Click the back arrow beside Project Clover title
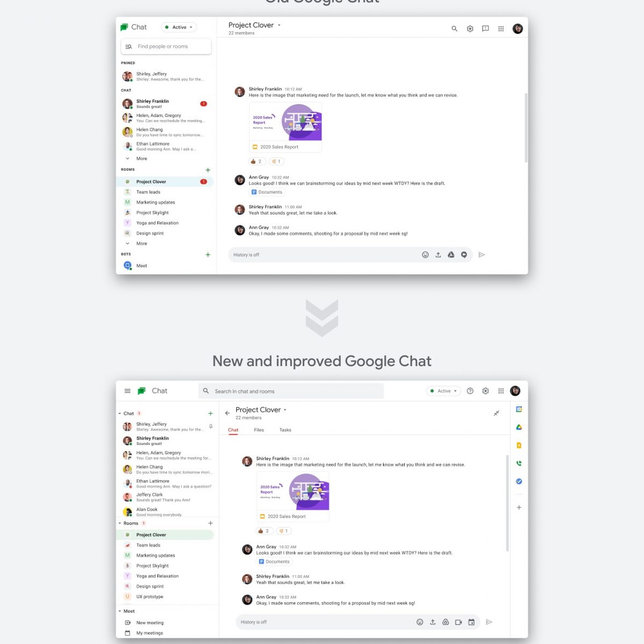This screenshot has width=644, height=644. click(227, 413)
